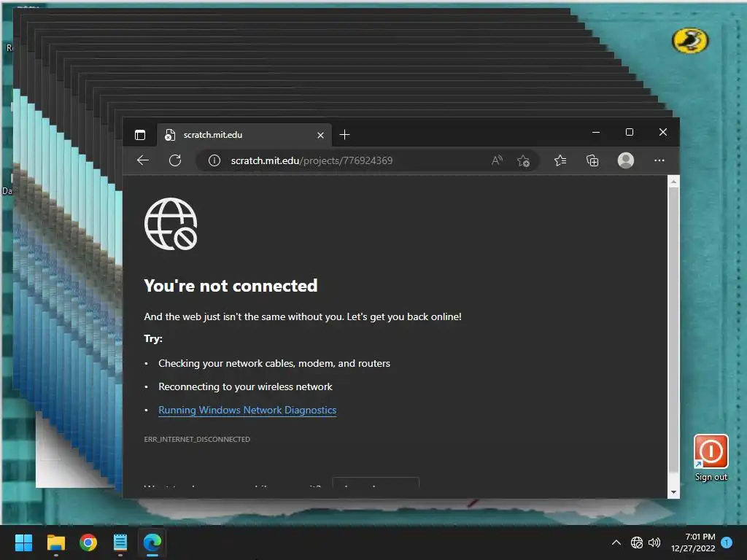This screenshot has width=747, height=560.
Task: Click the page scrollbar down arrow
Action: tap(673, 492)
